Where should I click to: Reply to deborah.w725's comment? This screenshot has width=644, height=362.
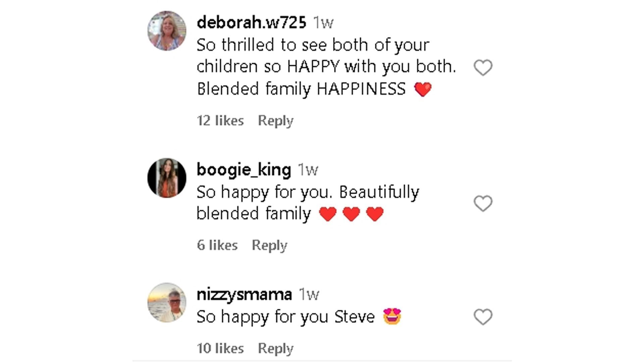click(x=275, y=121)
